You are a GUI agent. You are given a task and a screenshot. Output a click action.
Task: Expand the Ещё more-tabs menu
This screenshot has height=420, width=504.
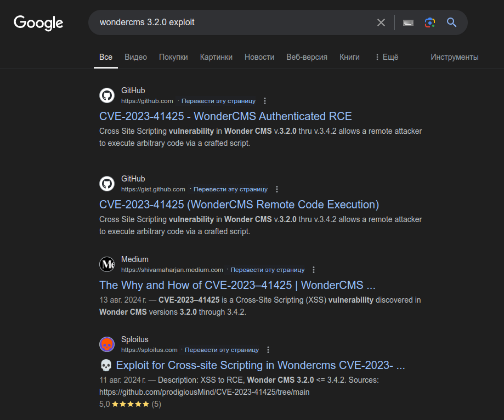(x=387, y=57)
